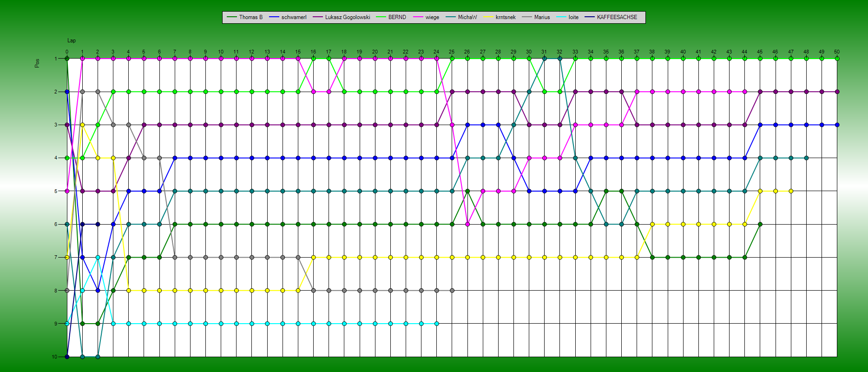Click the magenta line swatch beside wiege
The image size is (868, 372).
tap(418, 17)
